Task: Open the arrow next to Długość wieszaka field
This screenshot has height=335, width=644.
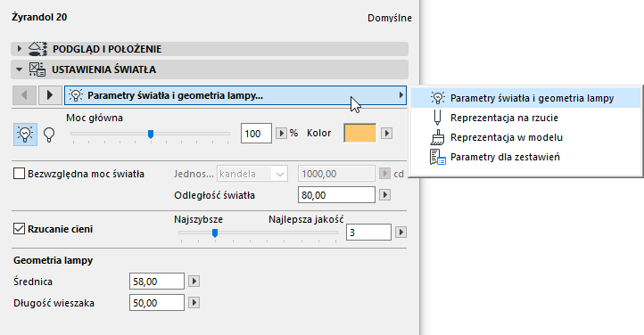Action: (194, 303)
